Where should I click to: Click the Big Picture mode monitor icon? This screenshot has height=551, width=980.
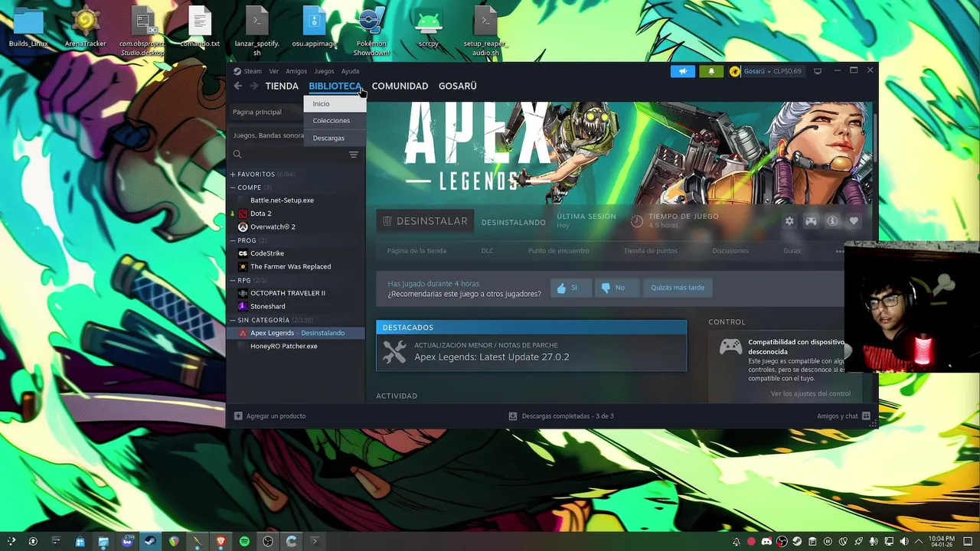818,71
